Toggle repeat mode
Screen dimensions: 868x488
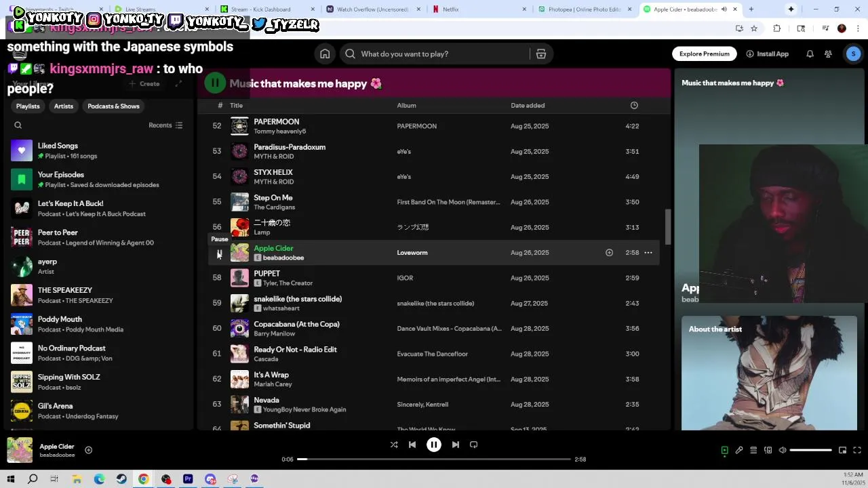point(474,445)
